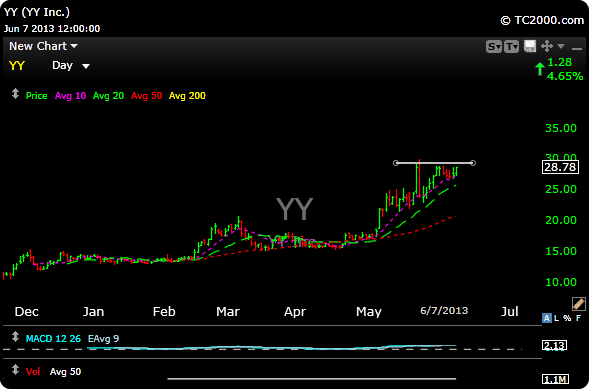Click the 1.28 net change value
Viewport: 589px width, 389px height.
tap(560, 62)
